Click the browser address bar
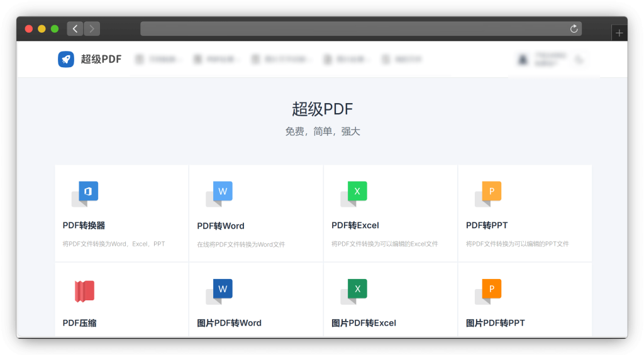The image size is (644, 355). pyautogui.click(x=361, y=29)
